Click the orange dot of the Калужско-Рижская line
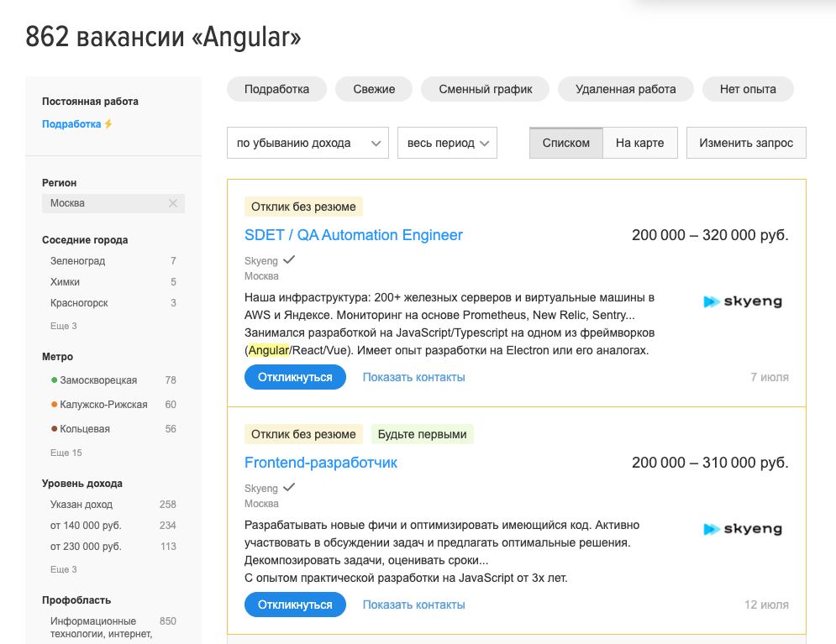The height and width of the screenshot is (644, 836). (54, 405)
